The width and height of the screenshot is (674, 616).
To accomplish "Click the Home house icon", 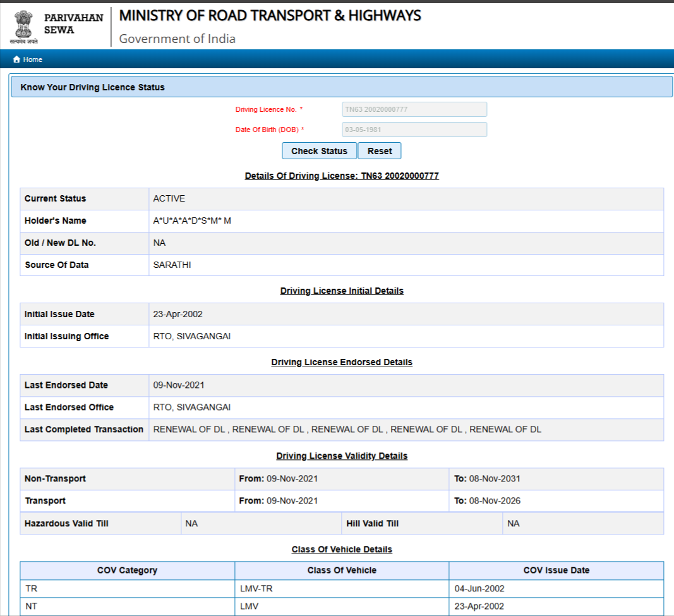I will tap(16, 59).
